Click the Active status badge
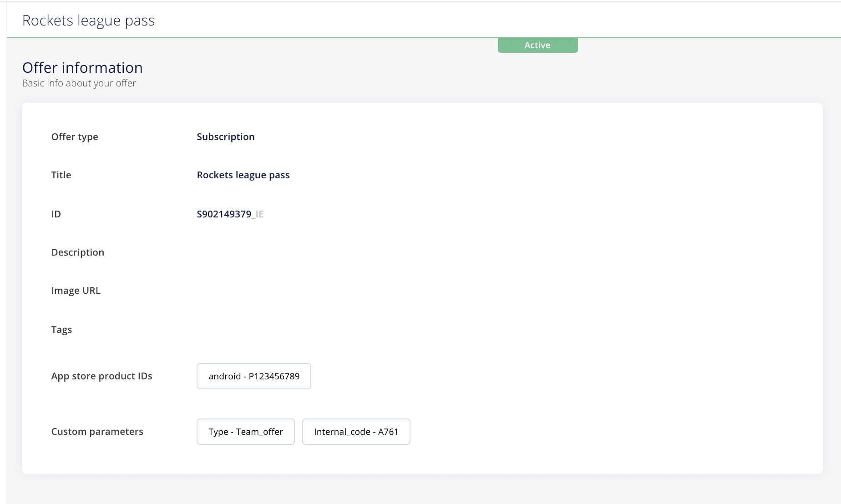Viewport: 841px width, 504px height. click(537, 45)
